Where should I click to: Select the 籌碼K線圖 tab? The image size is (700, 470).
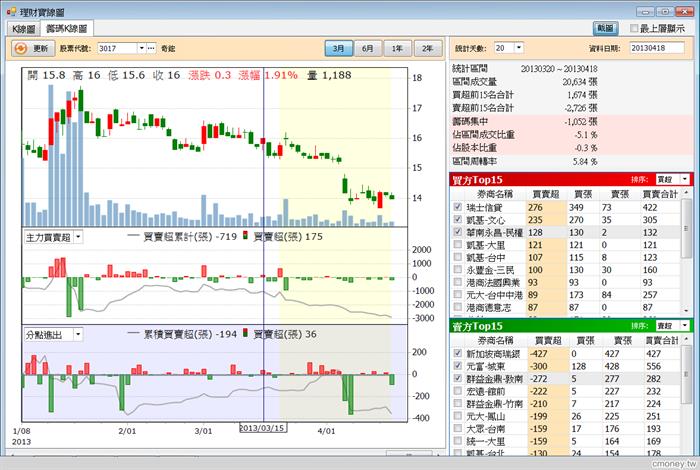(67, 29)
